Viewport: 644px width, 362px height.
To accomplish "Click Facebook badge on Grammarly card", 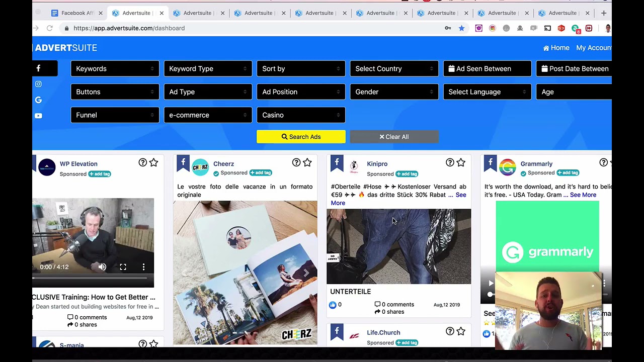I will tap(490, 163).
